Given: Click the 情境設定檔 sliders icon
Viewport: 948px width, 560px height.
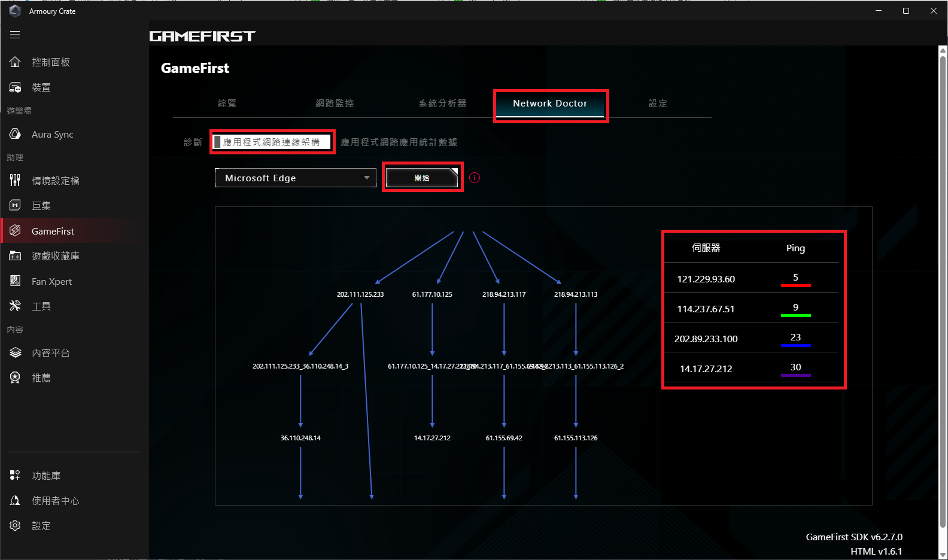Looking at the screenshot, I should point(15,180).
